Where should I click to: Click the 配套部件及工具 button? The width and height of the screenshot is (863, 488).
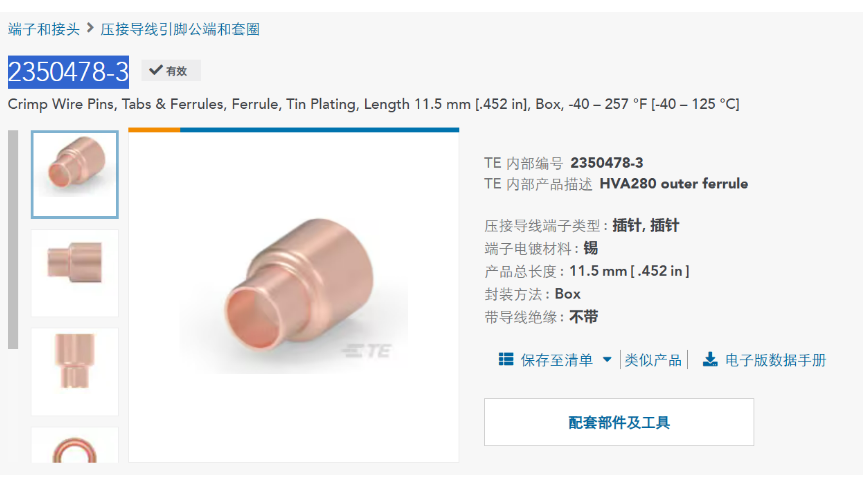pyautogui.click(x=619, y=422)
